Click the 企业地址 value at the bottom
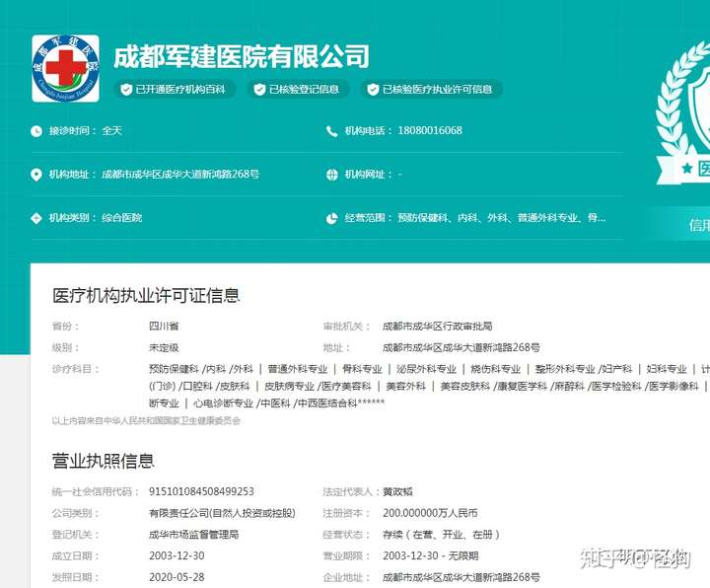The image size is (710, 588). (461, 577)
